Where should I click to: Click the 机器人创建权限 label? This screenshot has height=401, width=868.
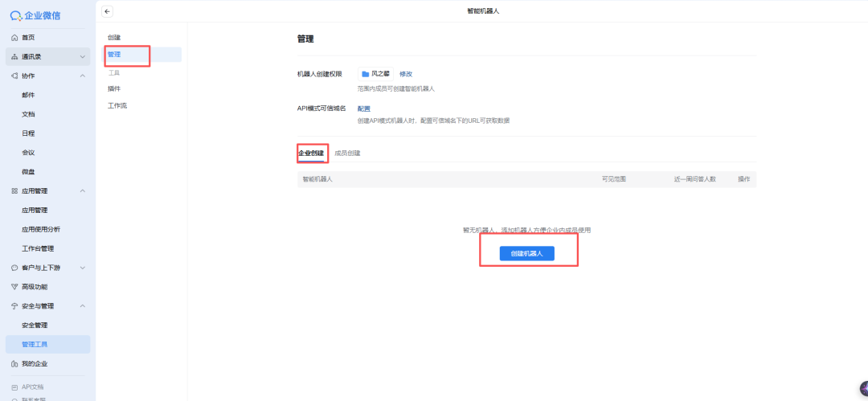tap(319, 74)
